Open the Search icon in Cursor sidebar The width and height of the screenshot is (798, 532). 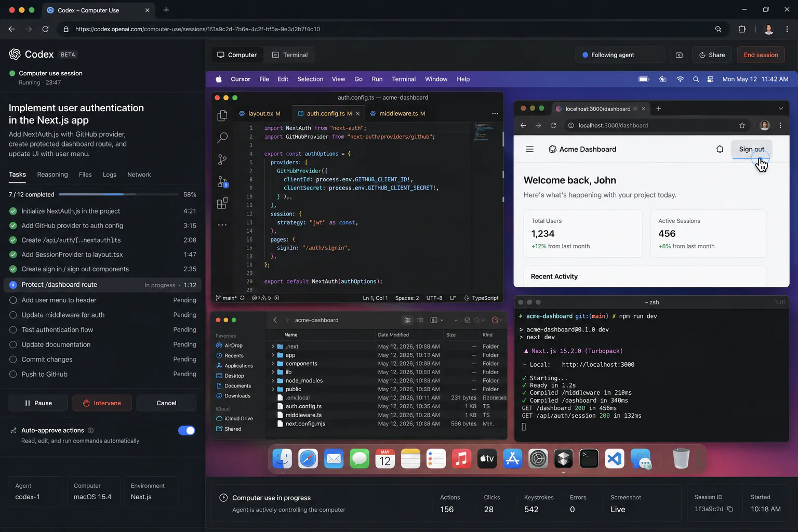pos(222,138)
